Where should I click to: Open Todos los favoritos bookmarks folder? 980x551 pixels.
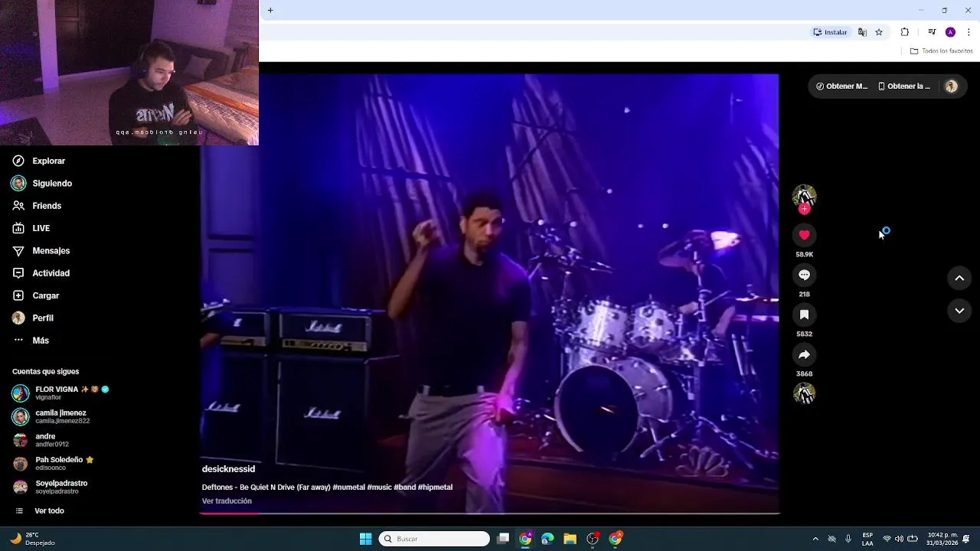[941, 51]
